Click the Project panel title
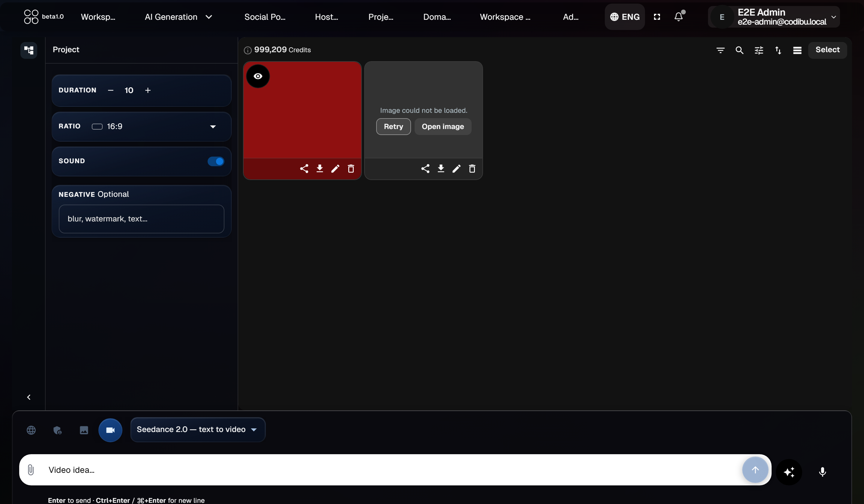Screen dimensions: 864x504 tap(66, 49)
